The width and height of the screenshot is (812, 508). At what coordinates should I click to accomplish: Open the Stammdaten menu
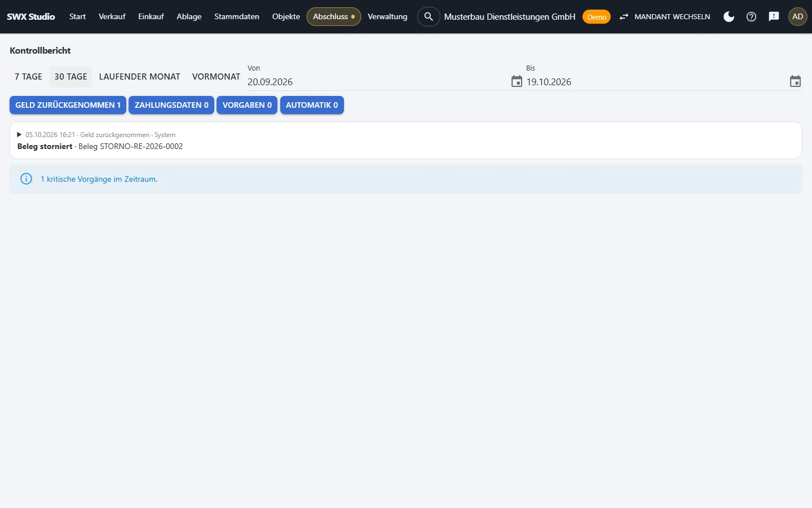(x=237, y=17)
